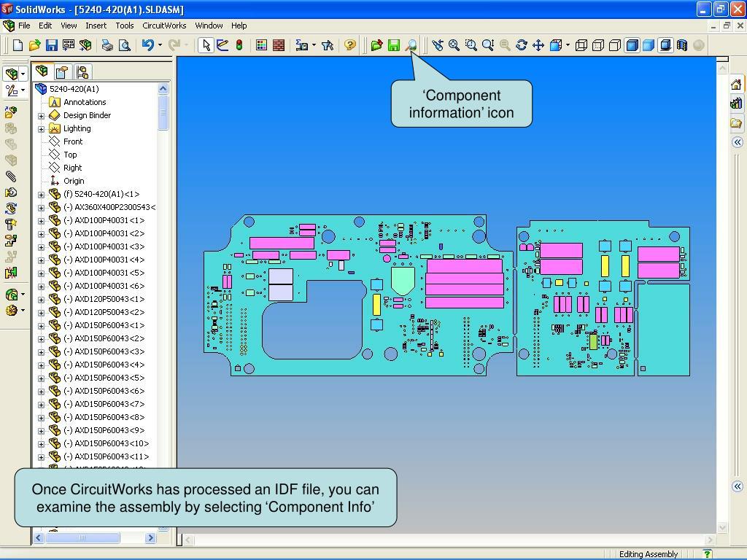Click the paperclip Mate icon in left toolbar
The image size is (747, 560).
click(x=11, y=176)
